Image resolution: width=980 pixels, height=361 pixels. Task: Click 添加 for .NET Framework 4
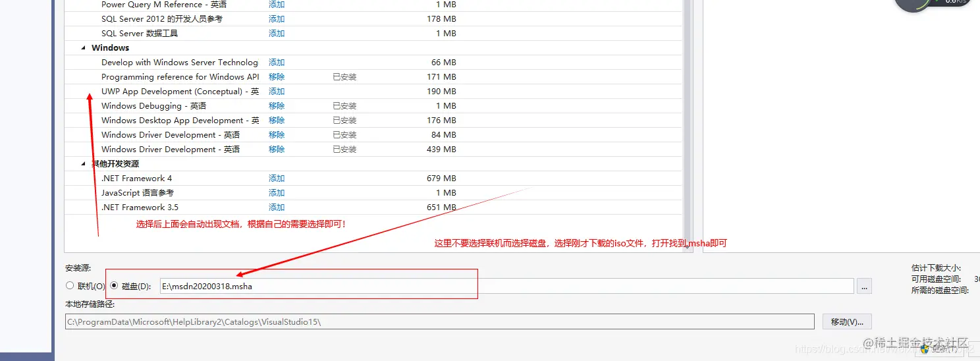pos(277,179)
